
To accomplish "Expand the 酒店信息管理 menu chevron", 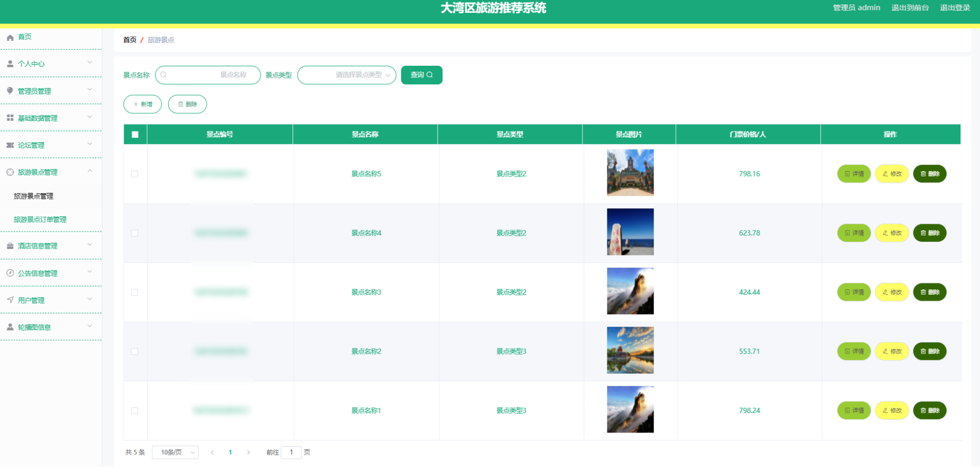I will (90, 244).
